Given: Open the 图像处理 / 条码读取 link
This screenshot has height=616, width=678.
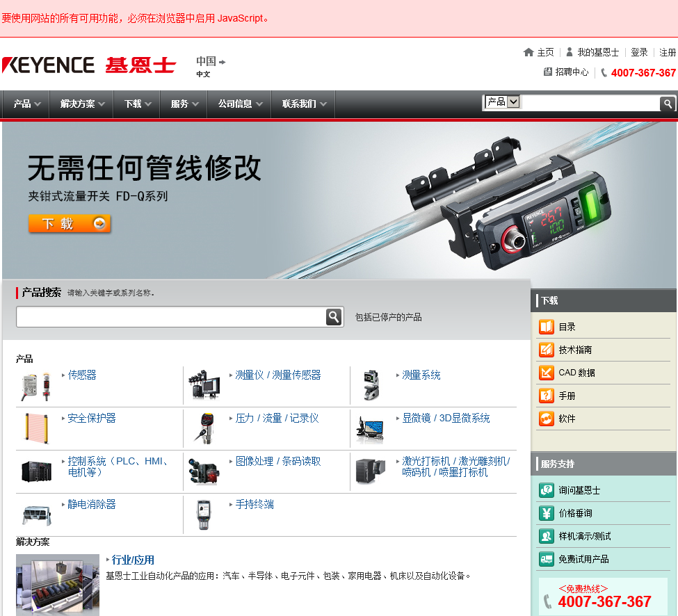Looking at the screenshot, I should pyautogui.click(x=278, y=461).
